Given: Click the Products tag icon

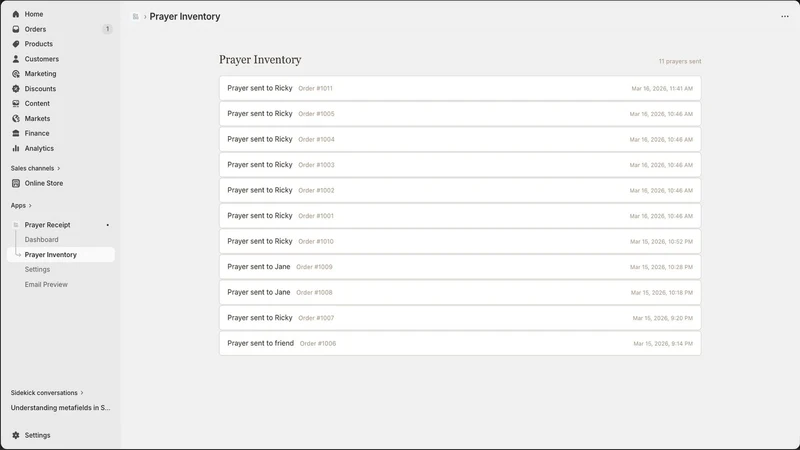Looking at the screenshot, I should click(x=16, y=44).
